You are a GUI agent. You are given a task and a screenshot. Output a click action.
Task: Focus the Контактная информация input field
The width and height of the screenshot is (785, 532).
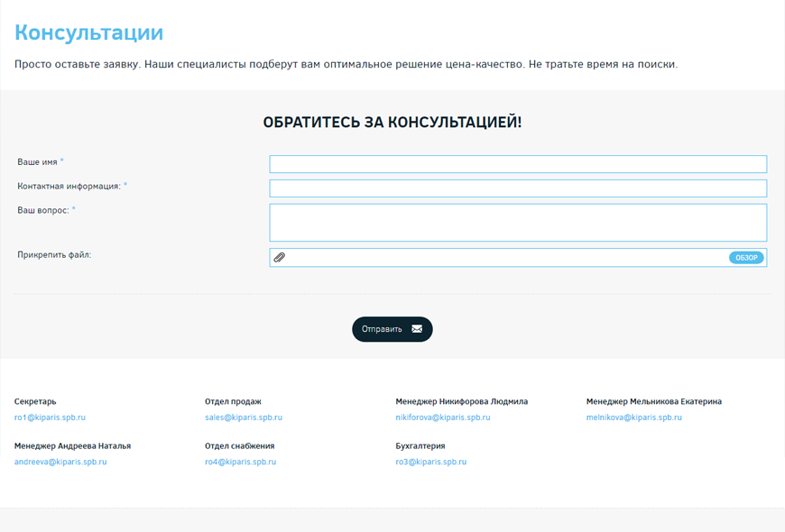(x=518, y=188)
